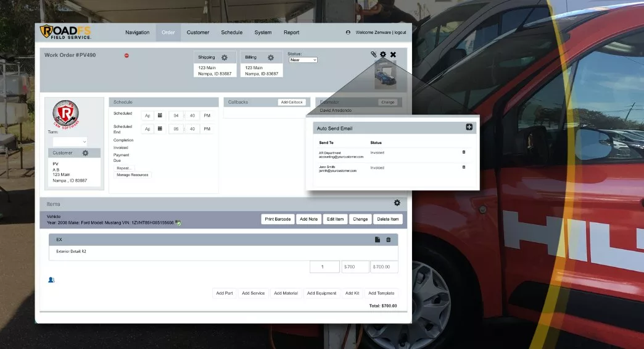Click the vehicle photo thumbnail
Image resolution: width=644 pixels, height=349 pixels.
[386, 74]
